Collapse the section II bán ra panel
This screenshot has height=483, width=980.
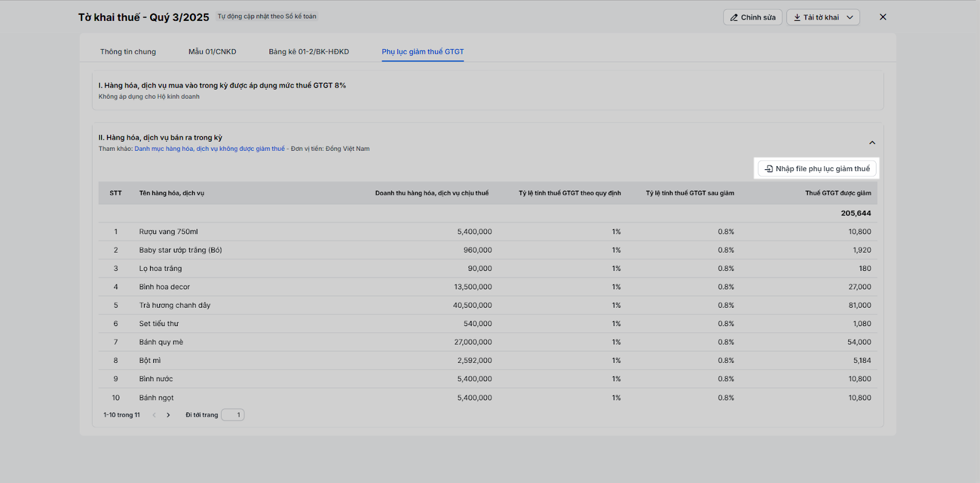click(872, 143)
